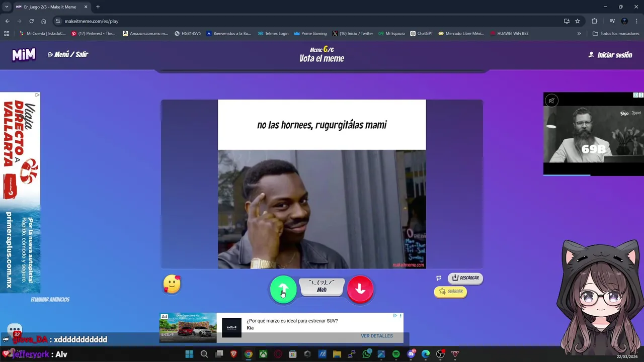
Task: Close the Make it Meme tab
Action: point(86,7)
